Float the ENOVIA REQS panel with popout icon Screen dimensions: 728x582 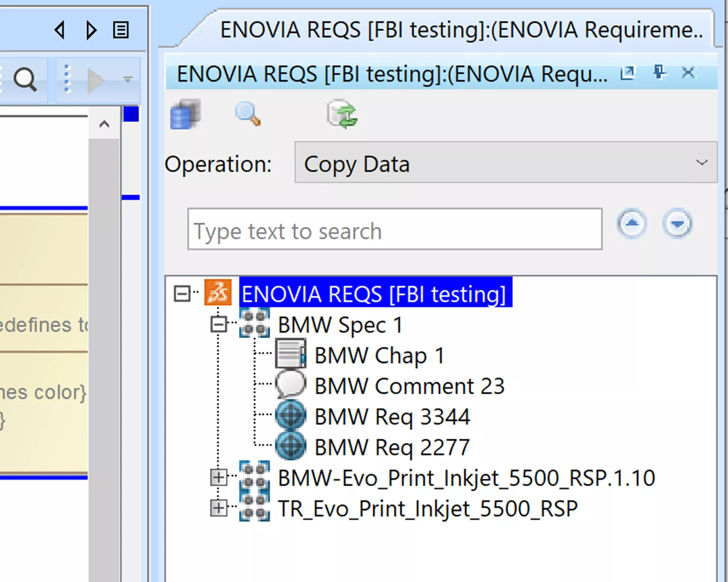point(627,73)
